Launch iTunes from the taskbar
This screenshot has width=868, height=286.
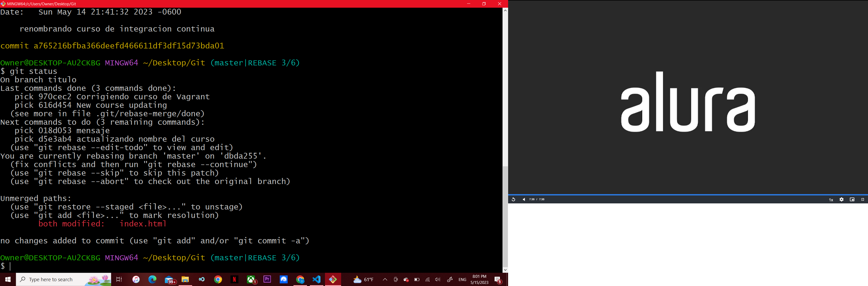136,279
